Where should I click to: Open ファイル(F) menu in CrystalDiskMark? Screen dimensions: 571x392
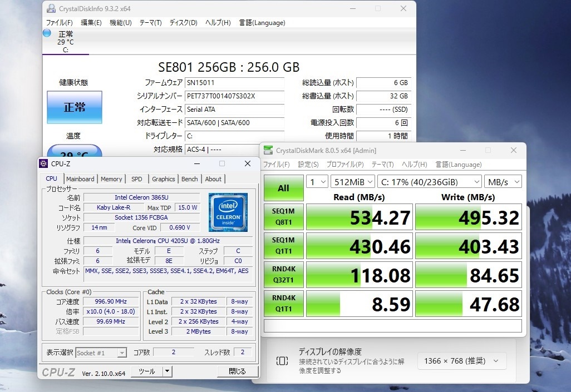tap(277, 165)
